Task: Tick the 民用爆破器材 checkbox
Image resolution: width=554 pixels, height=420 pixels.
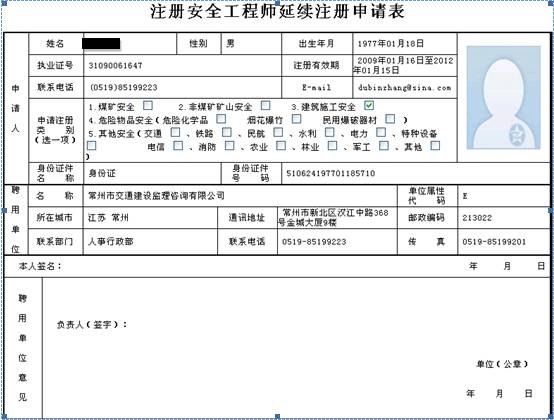Action: 390,119
